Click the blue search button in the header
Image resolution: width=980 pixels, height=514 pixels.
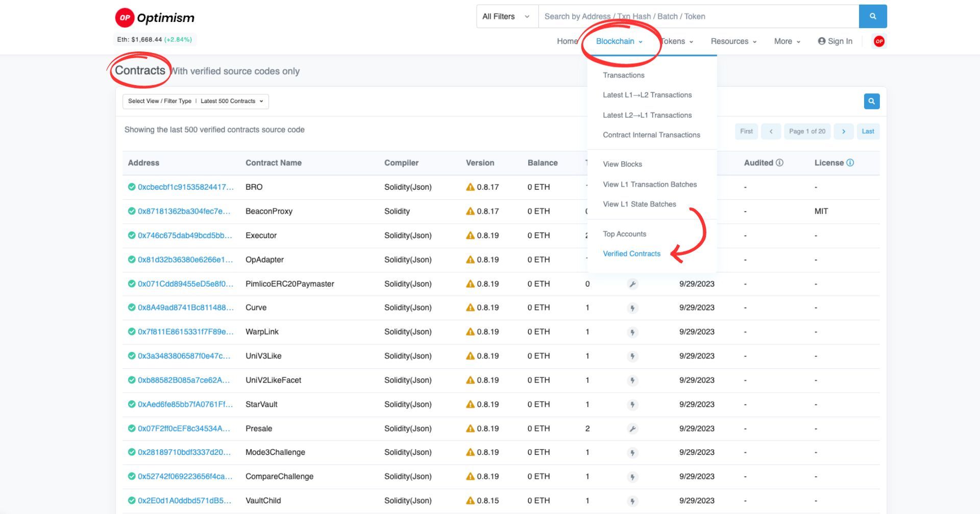[873, 16]
